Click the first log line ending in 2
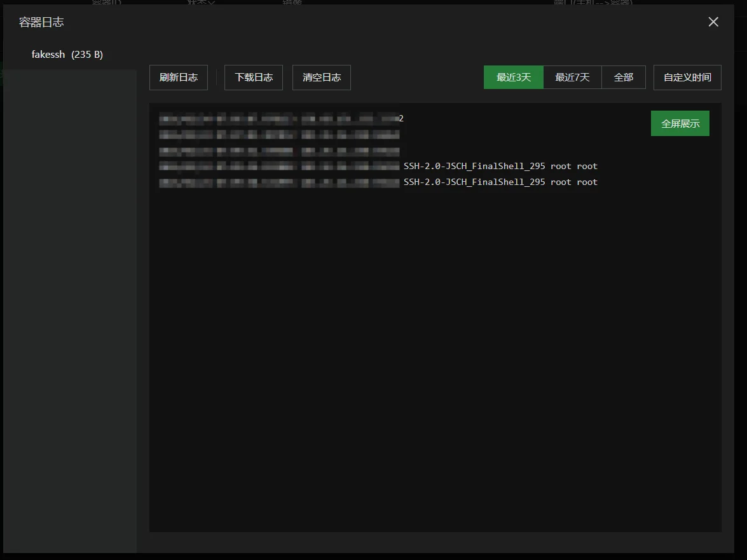The width and height of the screenshot is (747, 560). 281,118
